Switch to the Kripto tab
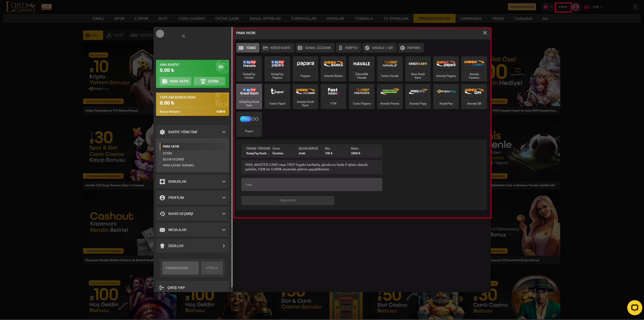 pos(348,48)
